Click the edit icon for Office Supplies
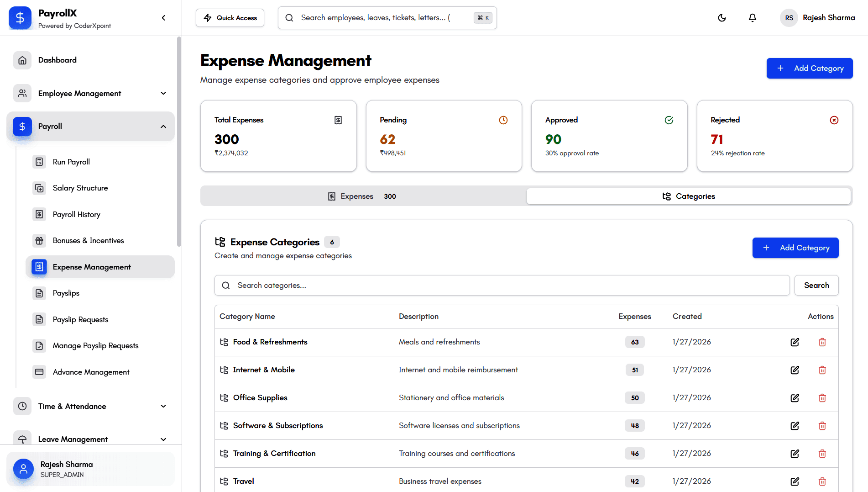 tap(795, 398)
